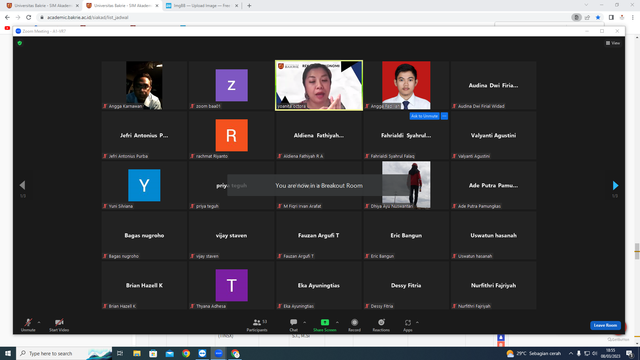Open the Reactions menu

381,325
